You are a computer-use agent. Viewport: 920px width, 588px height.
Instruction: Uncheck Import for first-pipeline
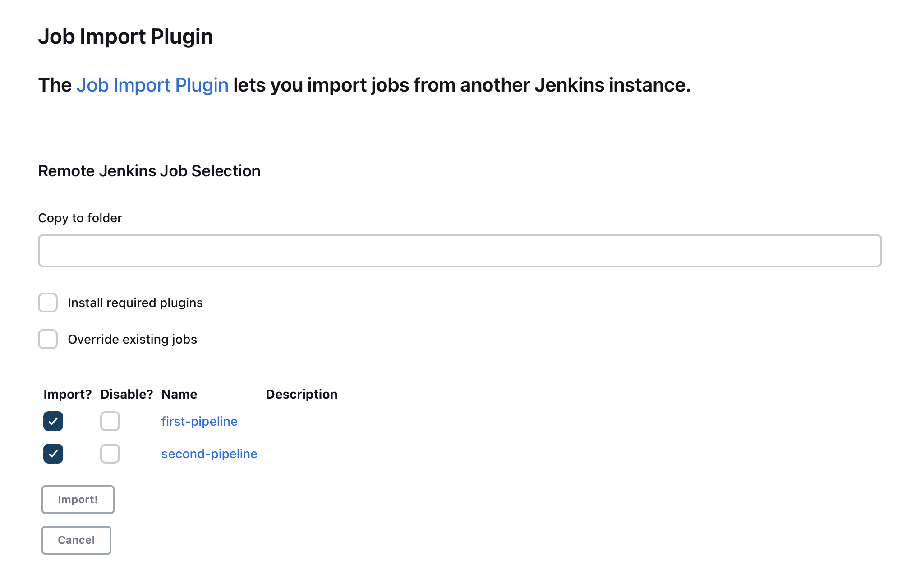click(x=53, y=421)
